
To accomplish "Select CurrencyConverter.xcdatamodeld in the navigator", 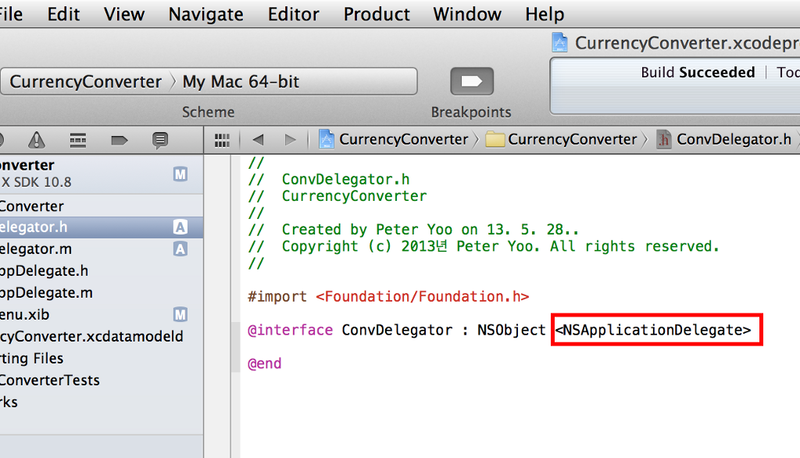I will tap(92, 336).
